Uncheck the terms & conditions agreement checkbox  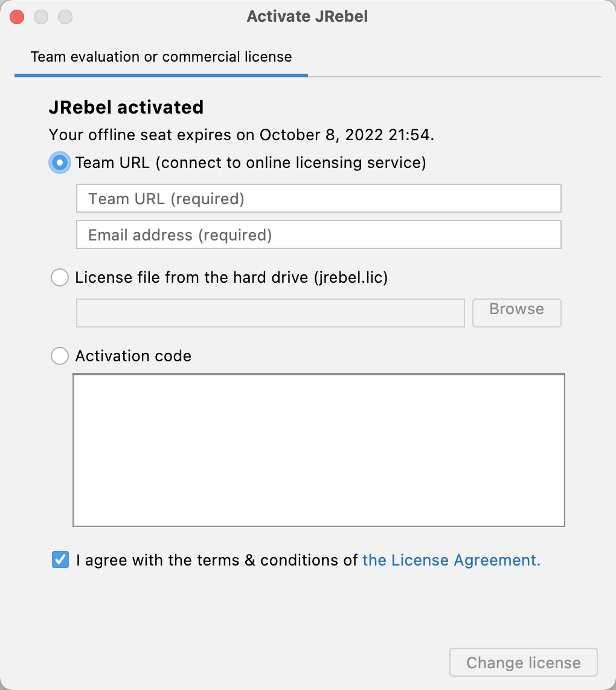click(60, 559)
